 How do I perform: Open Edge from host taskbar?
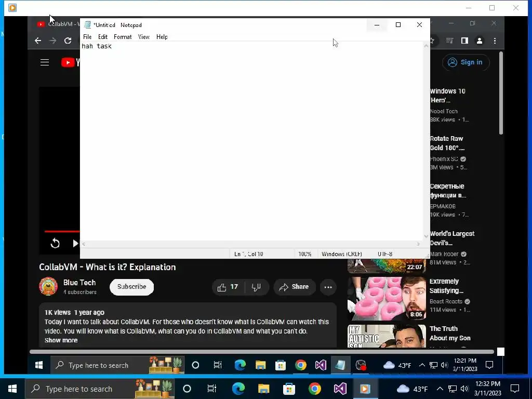pos(238,389)
